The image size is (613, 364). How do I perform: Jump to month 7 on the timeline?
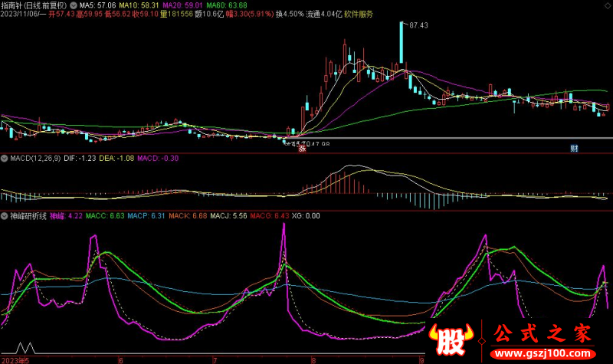coord(215,360)
